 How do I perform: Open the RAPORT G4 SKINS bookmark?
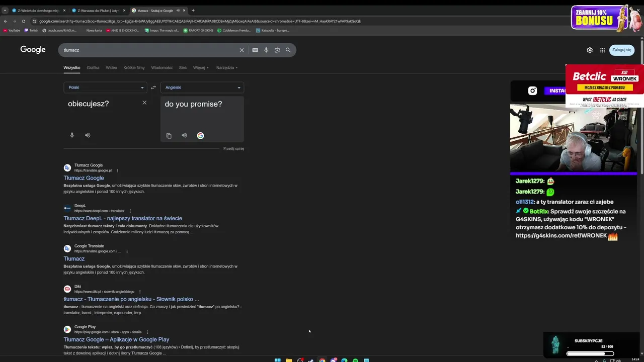point(198,30)
